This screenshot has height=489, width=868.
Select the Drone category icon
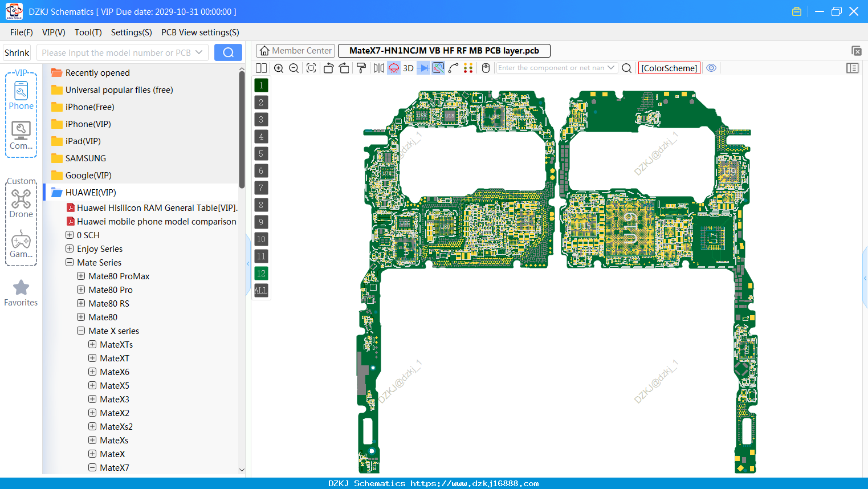(21, 204)
